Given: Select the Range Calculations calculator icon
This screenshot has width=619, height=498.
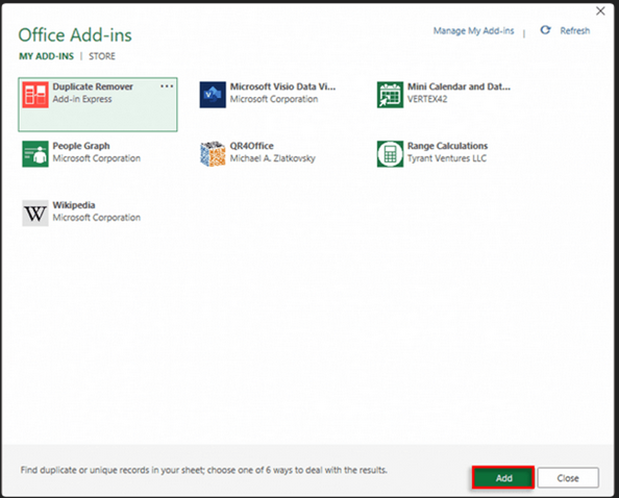Looking at the screenshot, I should (x=390, y=154).
